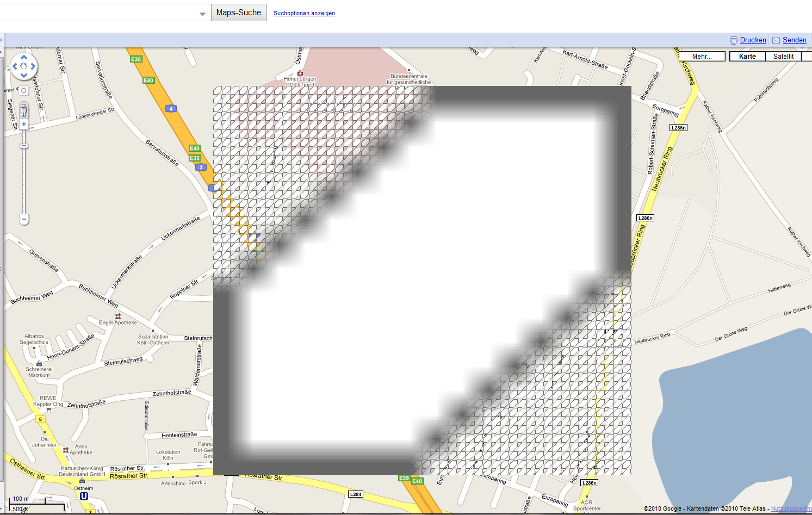Click the Drucken link
The width and height of the screenshot is (812, 515).
click(753, 40)
